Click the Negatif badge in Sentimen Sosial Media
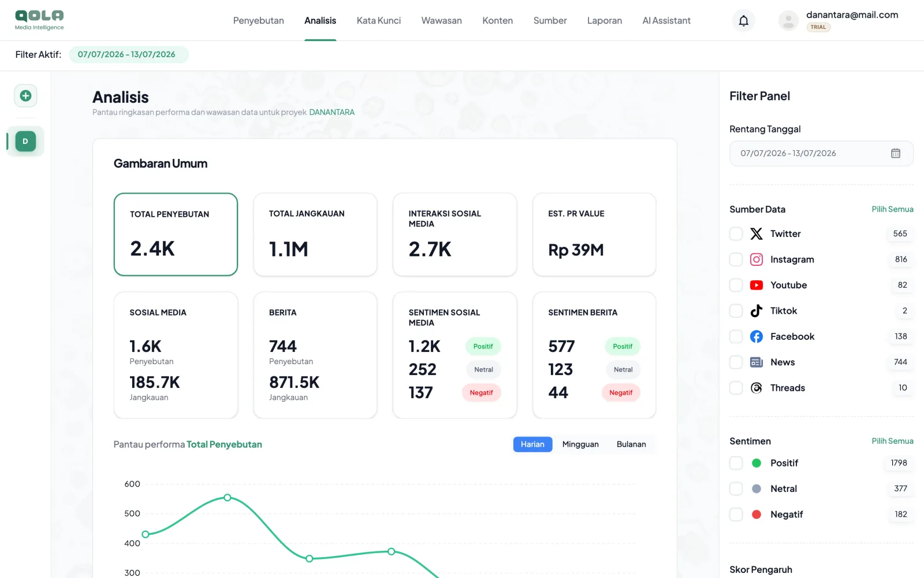The image size is (924, 578). 482,392
